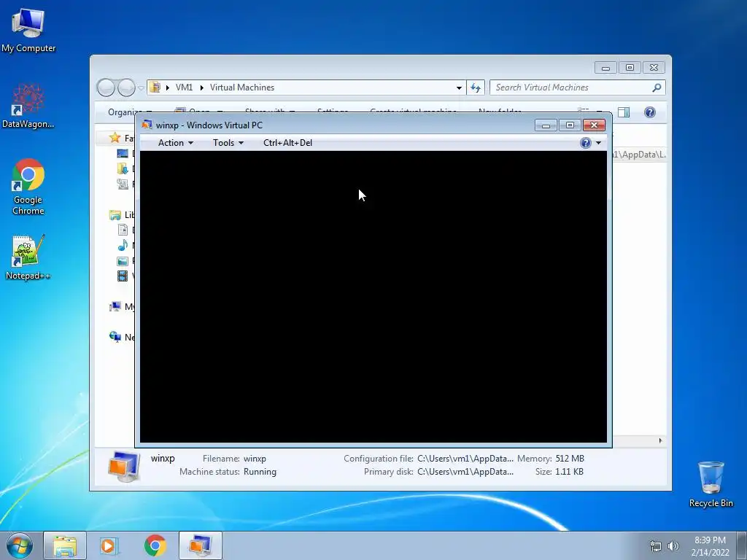This screenshot has width=747, height=560.
Task: Click the winxp thumbnail in the details pane
Action: pos(124,466)
